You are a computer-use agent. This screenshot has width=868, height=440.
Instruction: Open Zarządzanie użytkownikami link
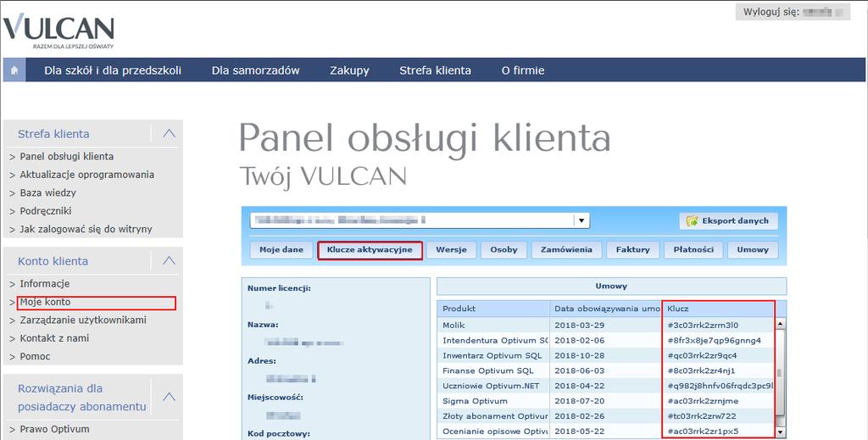click(83, 320)
